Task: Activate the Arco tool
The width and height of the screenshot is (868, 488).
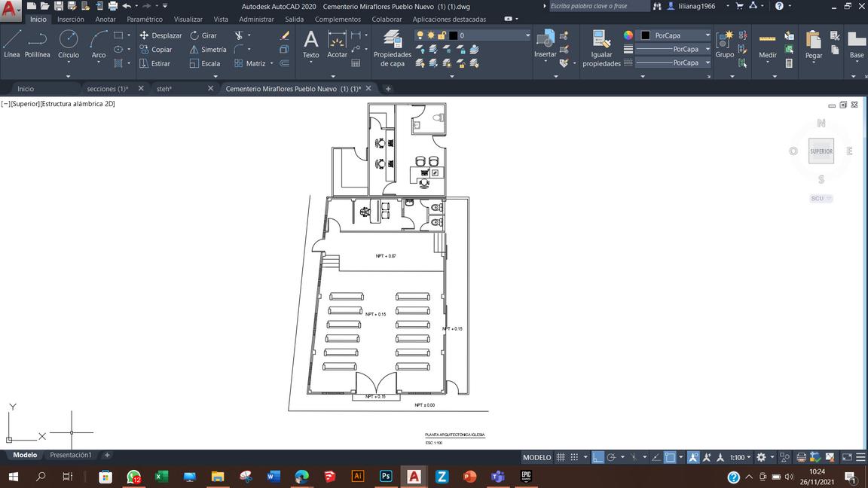Action: tap(99, 44)
